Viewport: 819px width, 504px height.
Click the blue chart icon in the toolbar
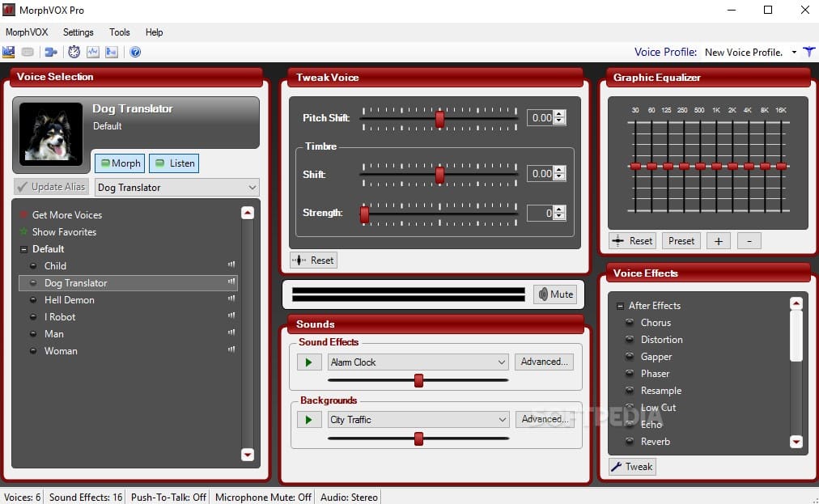pos(8,52)
